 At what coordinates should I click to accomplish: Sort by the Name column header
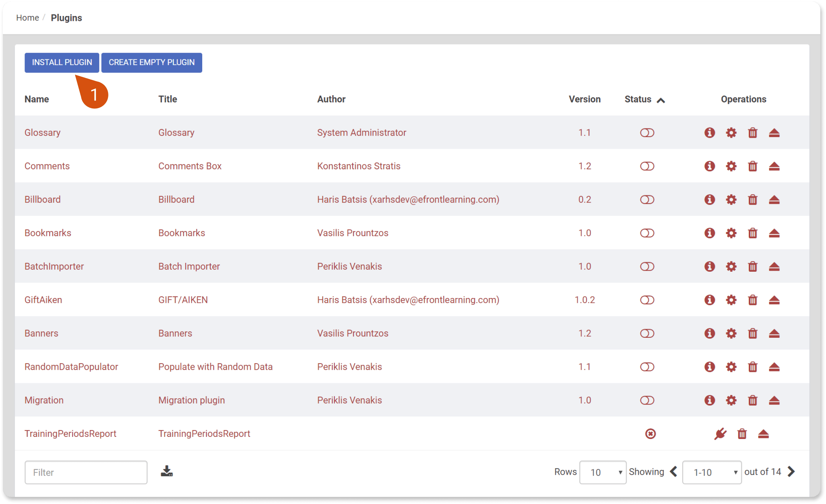coord(37,99)
